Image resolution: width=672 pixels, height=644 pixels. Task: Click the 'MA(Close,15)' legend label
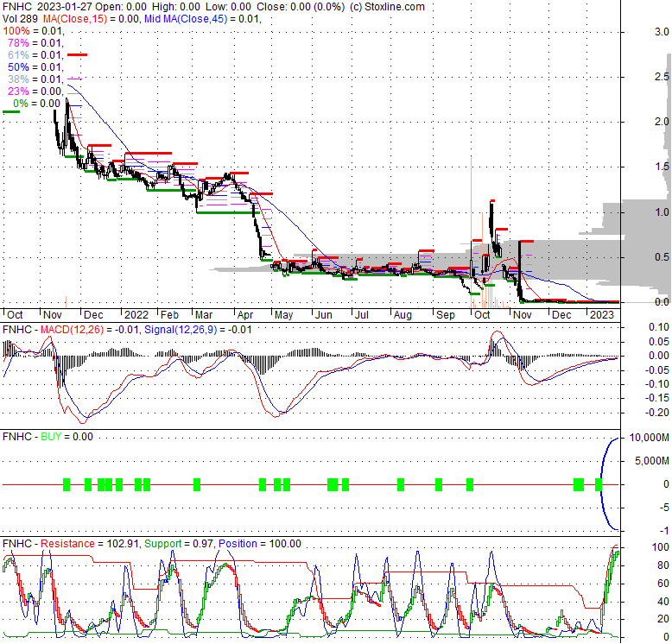pyautogui.click(x=74, y=19)
